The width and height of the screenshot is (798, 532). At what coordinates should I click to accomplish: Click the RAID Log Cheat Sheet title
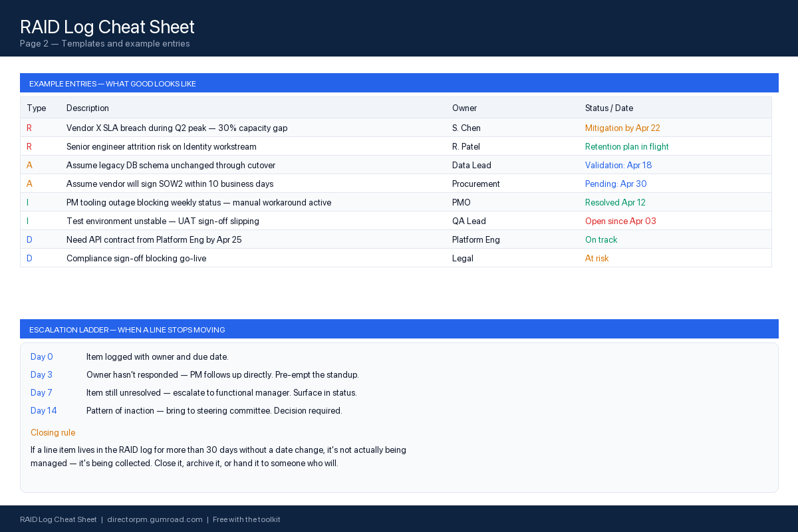click(x=107, y=27)
